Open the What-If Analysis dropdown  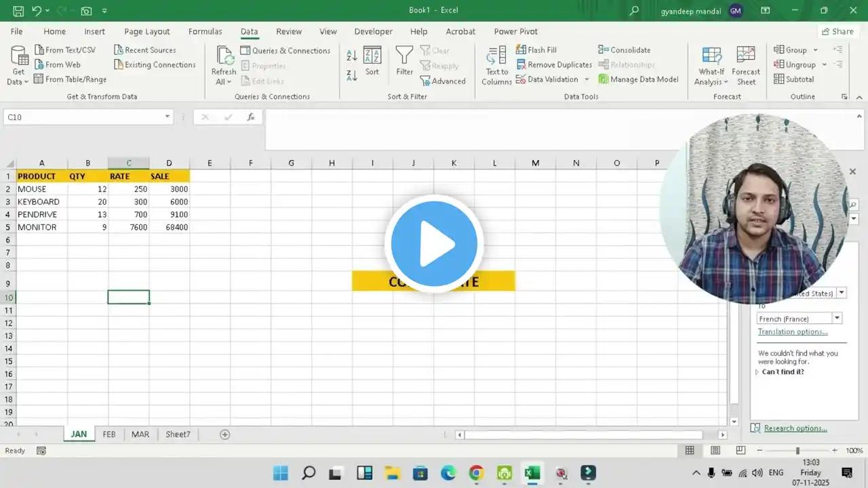tap(711, 77)
